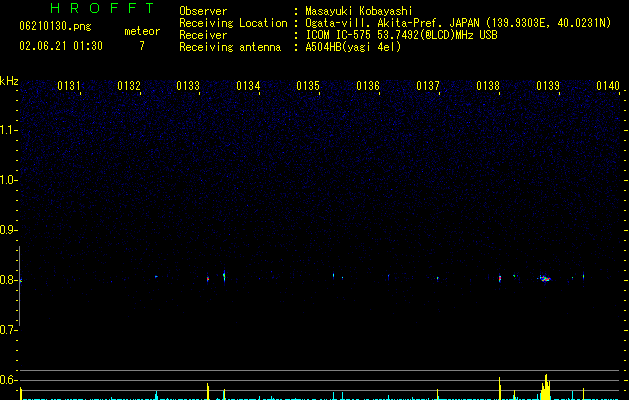Click the 0136 time marker
629x400 pixels.
(368, 86)
